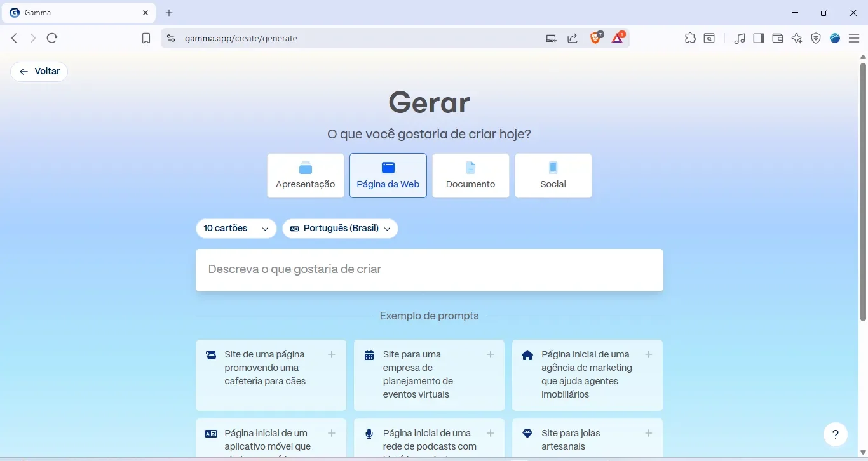Viewport: 868px width, 461px height.
Task: Click the scrollbar down arrow
Action: [x=863, y=453]
